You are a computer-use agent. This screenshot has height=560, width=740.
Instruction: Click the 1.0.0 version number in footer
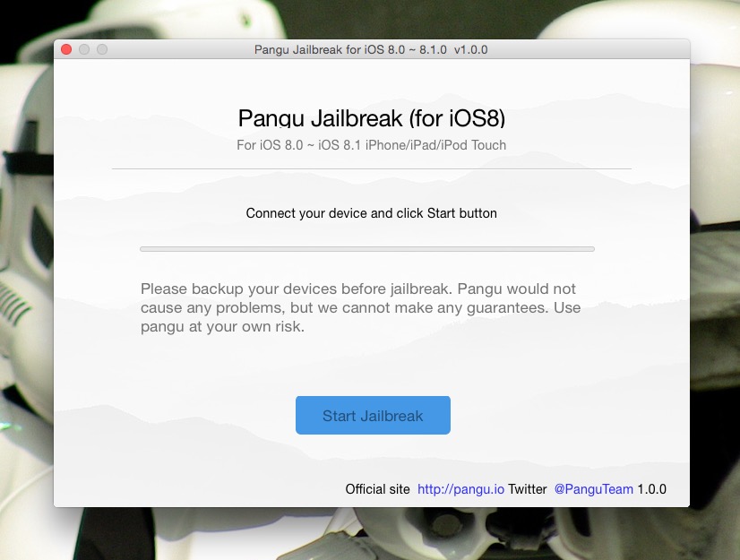651,489
